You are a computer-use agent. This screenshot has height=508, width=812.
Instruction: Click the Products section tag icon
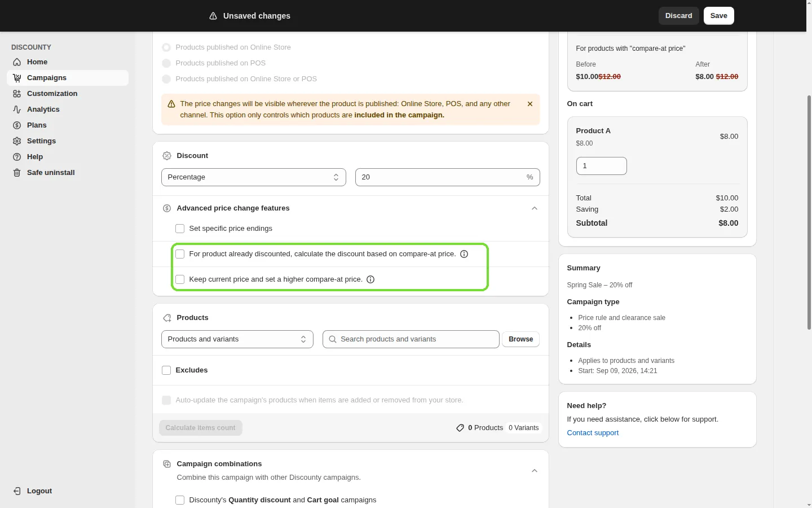167,318
